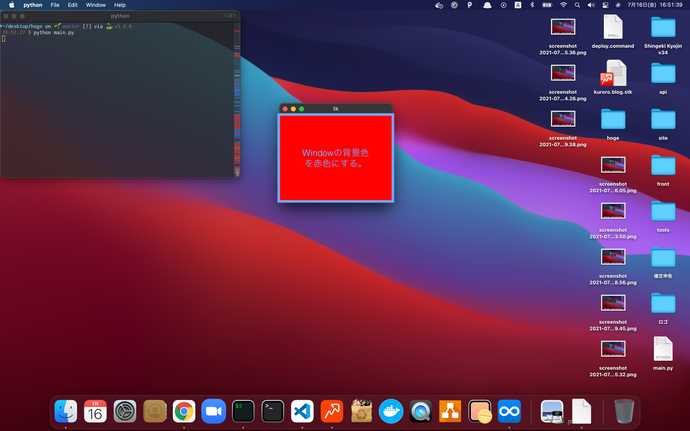
Task: Select the ロゴ folder on desktop
Action: (x=663, y=307)
